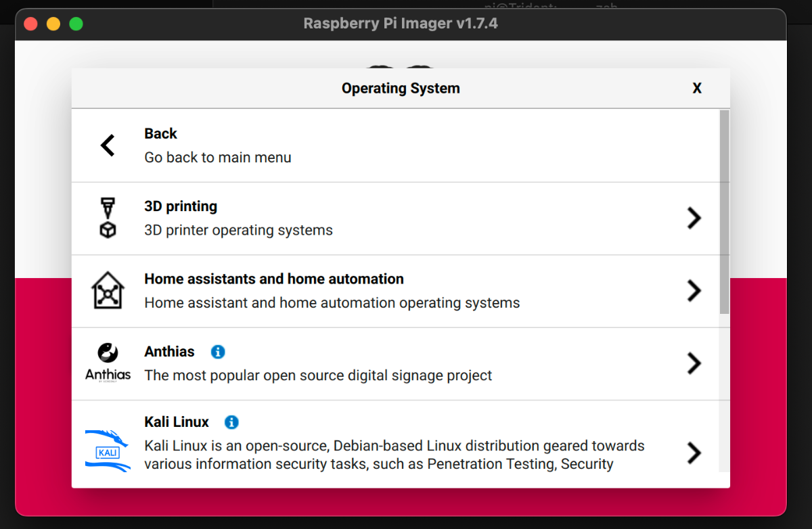
Task: Expand the Kali Linux entry chevron
Action: click(x=694, y=453)
